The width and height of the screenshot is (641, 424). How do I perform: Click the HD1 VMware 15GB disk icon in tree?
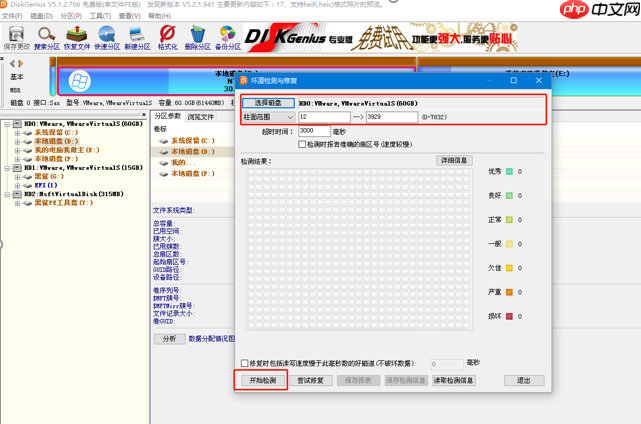[x=17, y=168]
